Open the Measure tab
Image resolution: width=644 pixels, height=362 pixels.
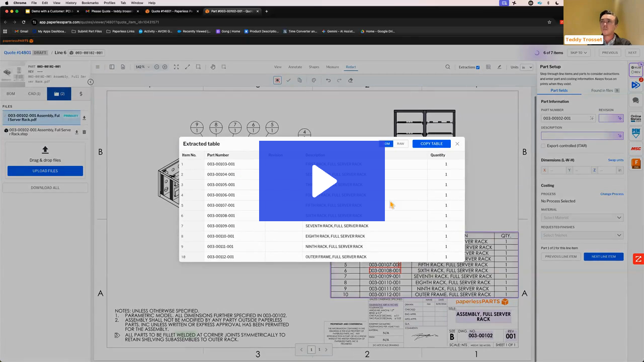[x=332, y=67]
